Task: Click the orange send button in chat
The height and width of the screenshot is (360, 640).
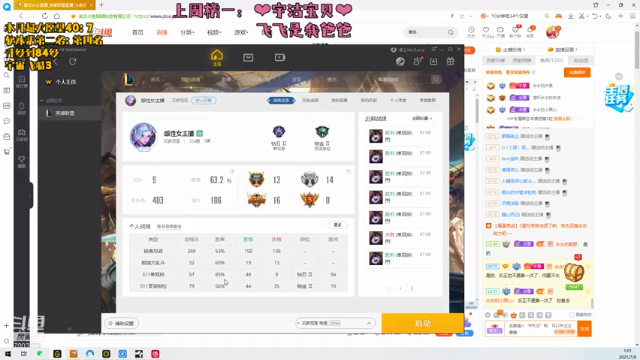Action: pos(584,329)
